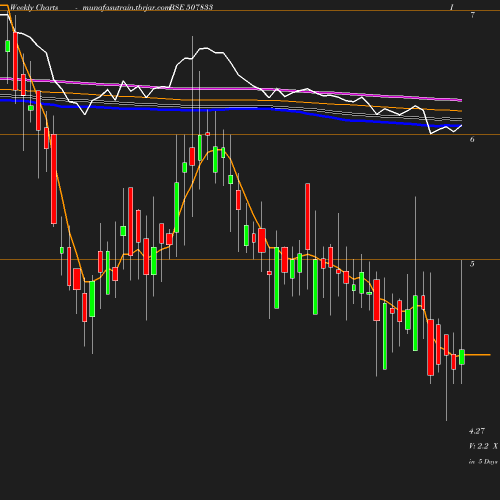Screen dimensions: 500x500
Task: Click the 'Weekly Charts' title text
Action: coord(34,7)
